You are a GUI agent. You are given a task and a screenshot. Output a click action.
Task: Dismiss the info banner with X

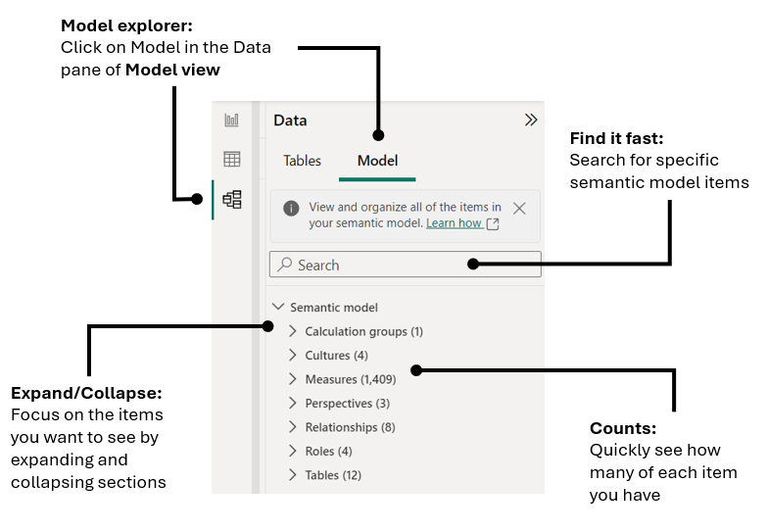(x=519, y=209)
